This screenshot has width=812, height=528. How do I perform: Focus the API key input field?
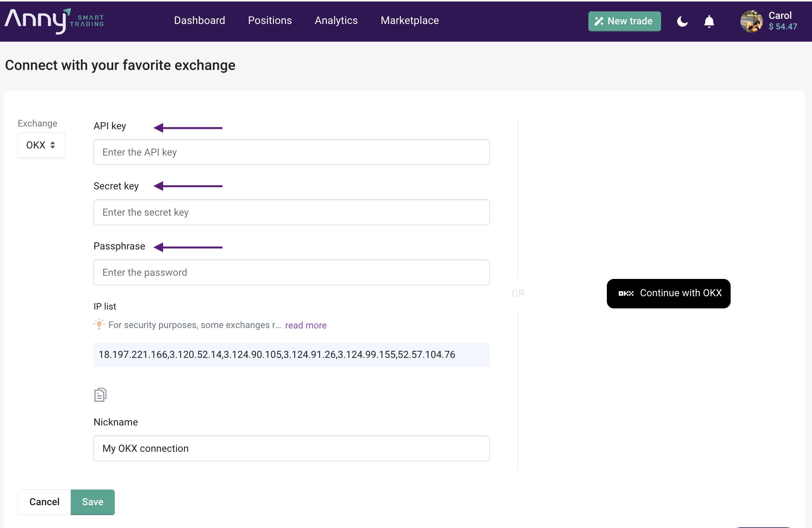[x=291, y=152]
